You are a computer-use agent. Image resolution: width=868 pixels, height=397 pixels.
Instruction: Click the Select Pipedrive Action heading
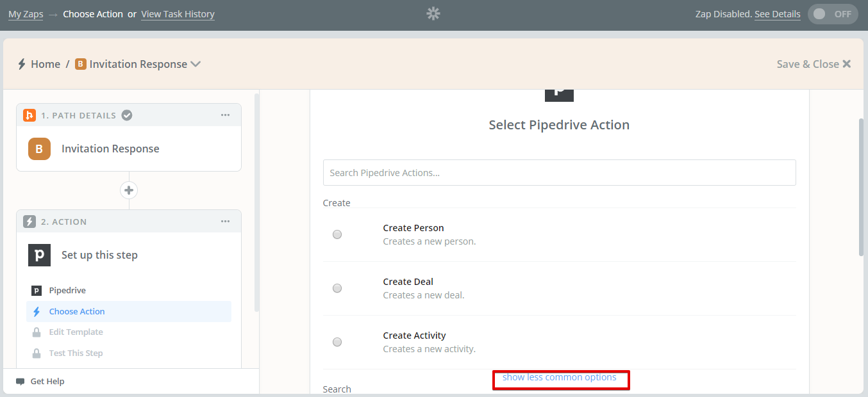(x=559, y=125)
